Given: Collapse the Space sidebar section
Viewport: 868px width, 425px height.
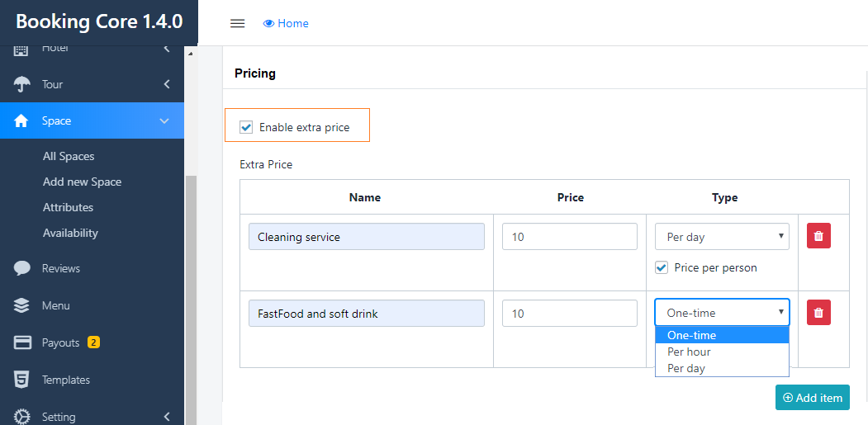Looking at the screenshot, I should click(164, 120).
